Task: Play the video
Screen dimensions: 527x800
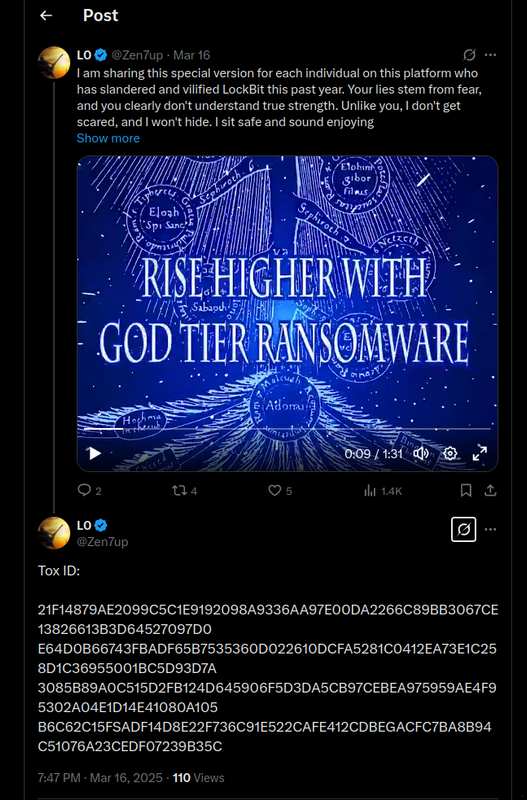Action: tap(94, 453)
